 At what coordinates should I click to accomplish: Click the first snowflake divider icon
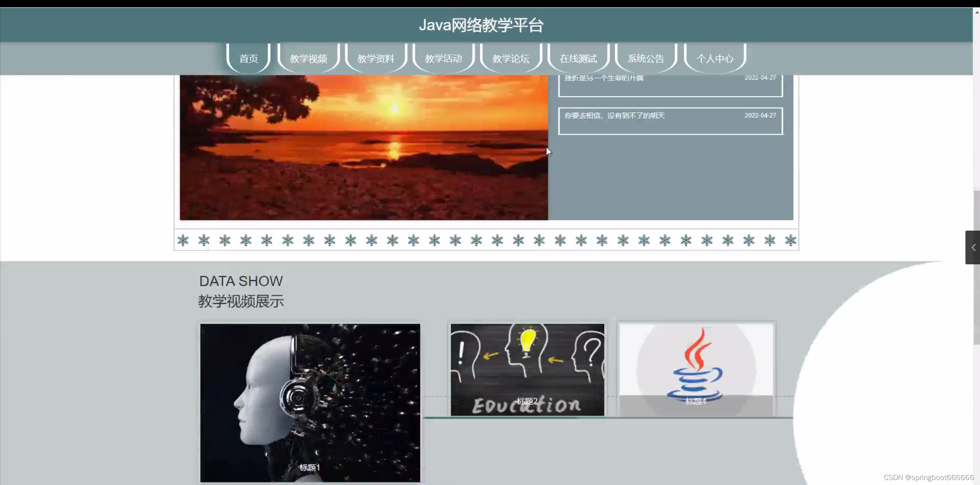click(x=183, y=241)
